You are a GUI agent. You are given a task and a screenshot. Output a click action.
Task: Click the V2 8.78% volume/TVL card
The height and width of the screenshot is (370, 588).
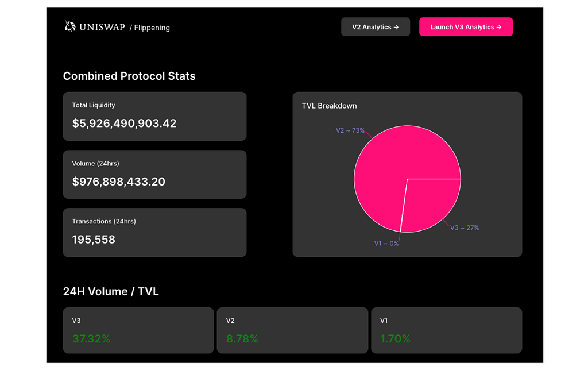(x=292, y=330)
